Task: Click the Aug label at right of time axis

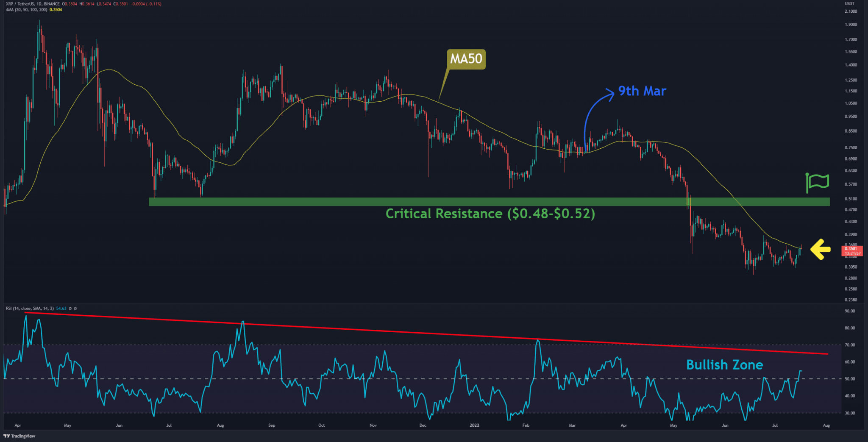Action: click(826, 425)
